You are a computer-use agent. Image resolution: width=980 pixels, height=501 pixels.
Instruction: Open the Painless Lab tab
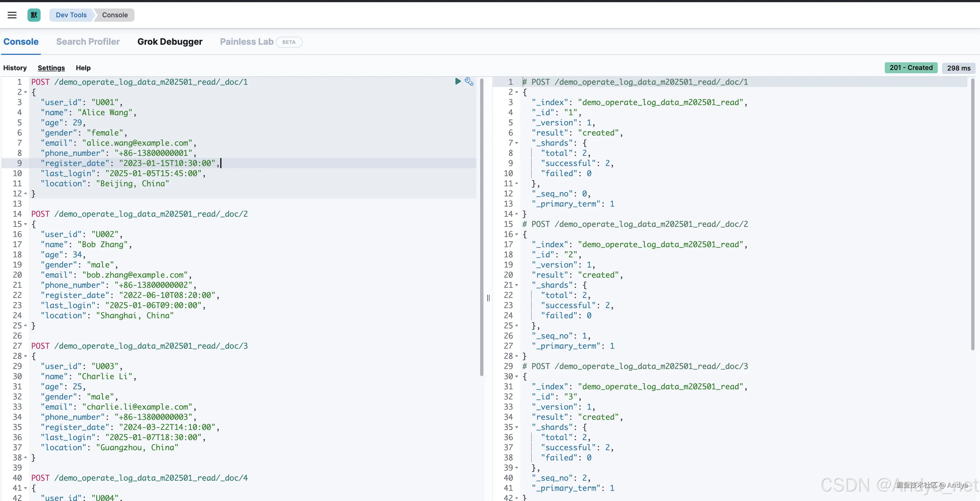pos(247,42)
